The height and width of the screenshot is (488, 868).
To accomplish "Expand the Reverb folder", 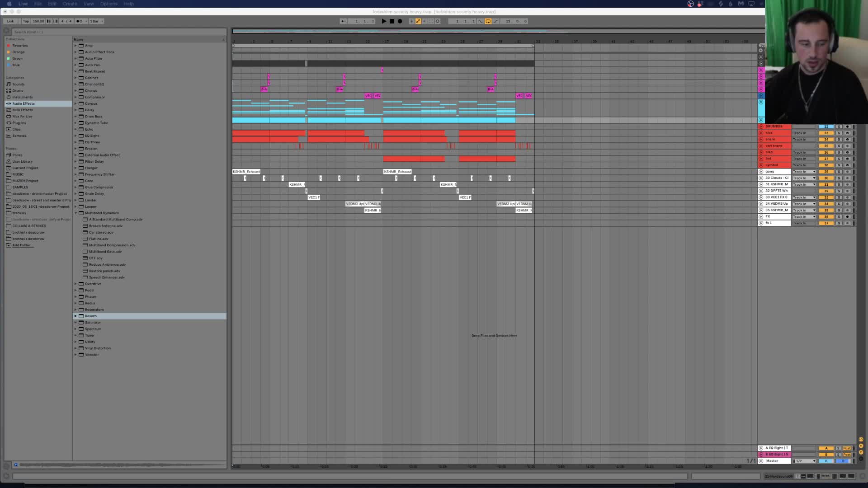I will [x=75, y=316].
